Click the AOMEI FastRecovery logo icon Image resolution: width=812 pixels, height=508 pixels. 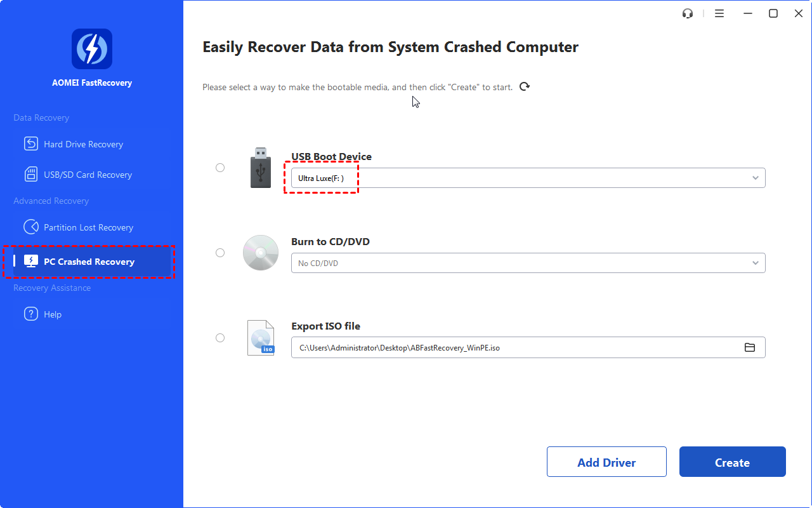(92, 49)
